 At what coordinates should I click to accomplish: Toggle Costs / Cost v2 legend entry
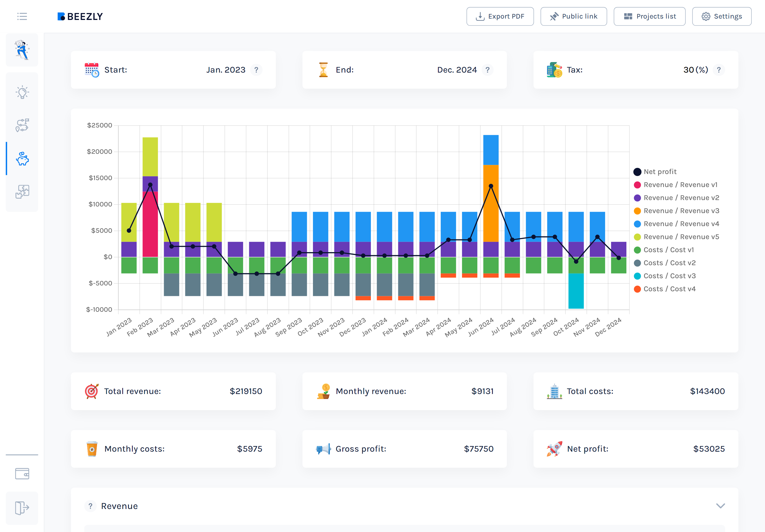(669, 263)
